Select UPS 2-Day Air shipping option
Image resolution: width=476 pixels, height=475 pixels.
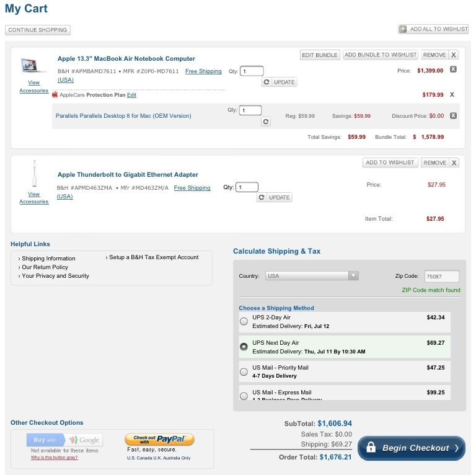pyautogui.click(x=244, y=321)
